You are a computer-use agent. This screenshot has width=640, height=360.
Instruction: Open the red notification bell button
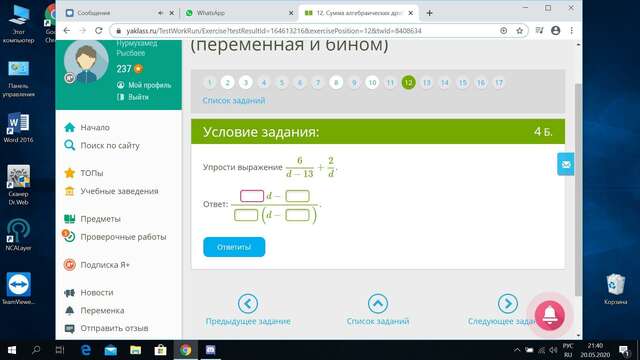pos(549,315)
